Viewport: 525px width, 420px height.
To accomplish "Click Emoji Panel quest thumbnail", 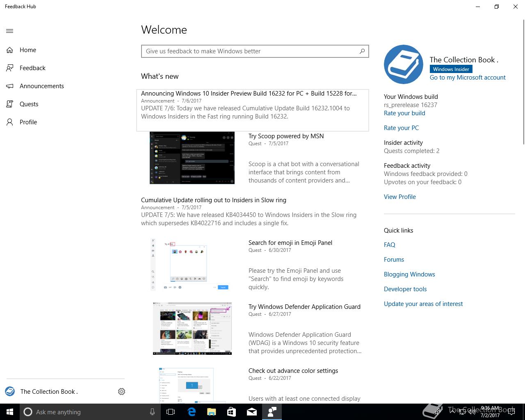I will point(192,265).
